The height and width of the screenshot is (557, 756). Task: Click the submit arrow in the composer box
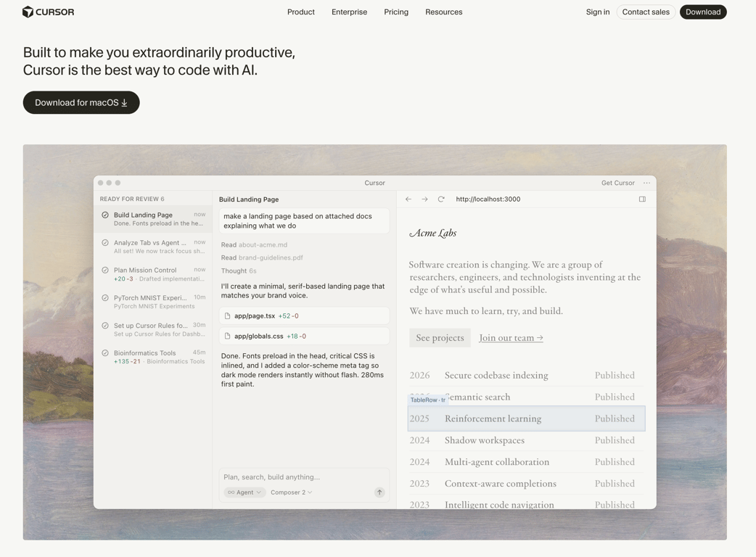coord(379,492)
